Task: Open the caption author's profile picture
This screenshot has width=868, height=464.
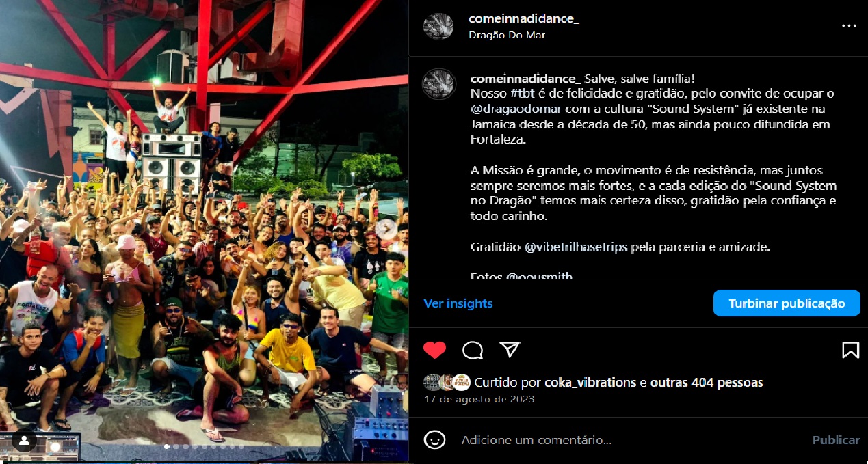Action: click(438, 85)
